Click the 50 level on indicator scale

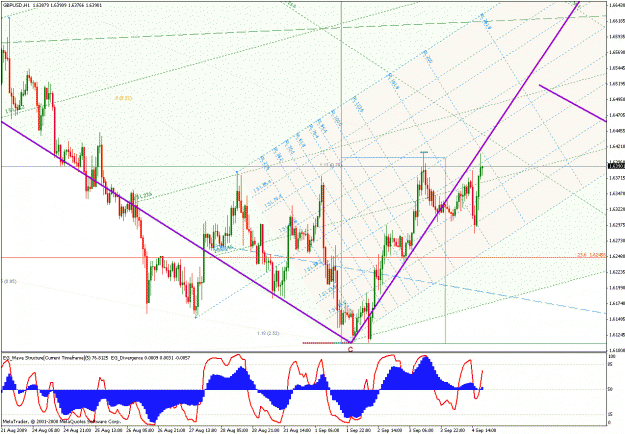(610, 389)
